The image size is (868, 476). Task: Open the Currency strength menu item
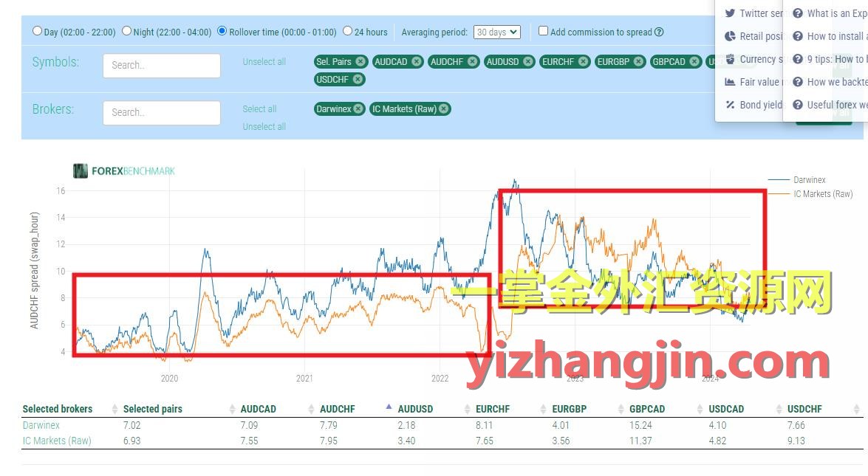pos(761,58)
